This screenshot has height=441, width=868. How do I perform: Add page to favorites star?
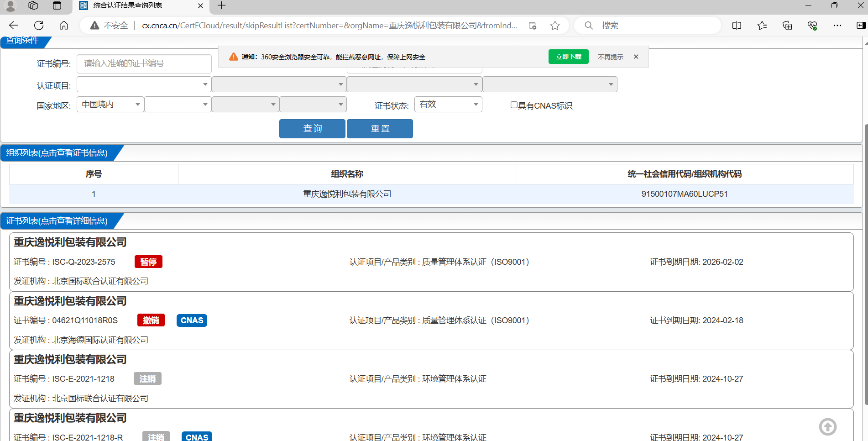[555, 26]
